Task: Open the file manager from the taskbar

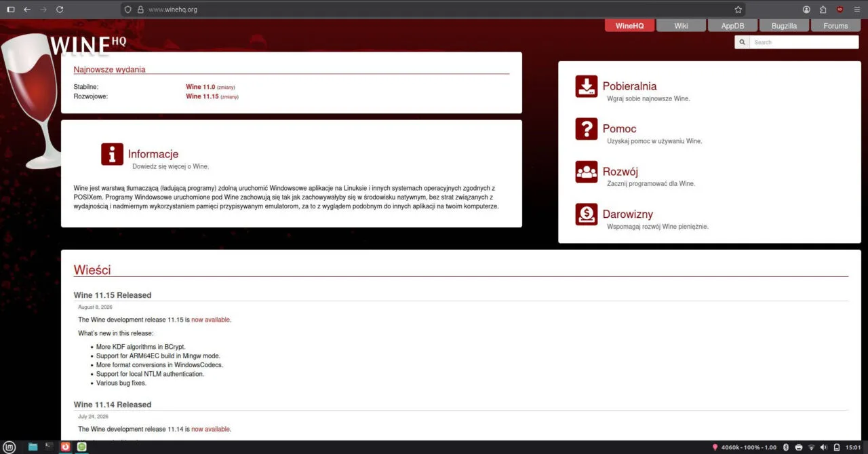Action: pos(33,447)
